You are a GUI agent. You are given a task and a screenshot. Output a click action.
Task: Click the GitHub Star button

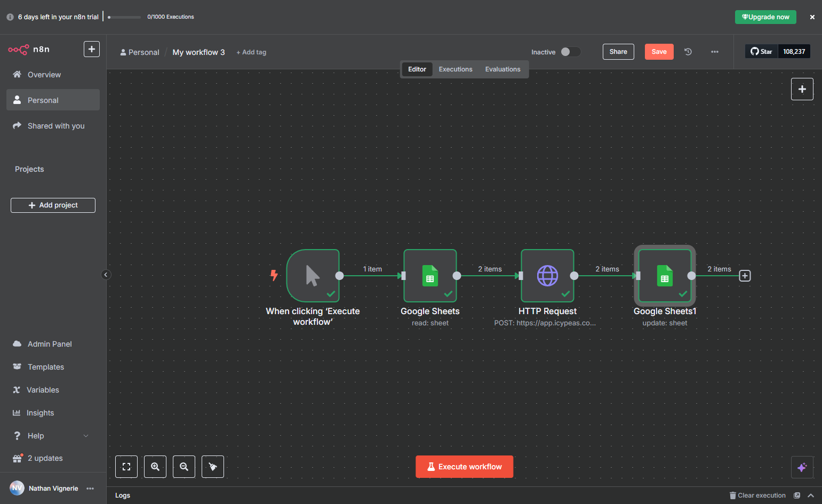pos(761,51)
